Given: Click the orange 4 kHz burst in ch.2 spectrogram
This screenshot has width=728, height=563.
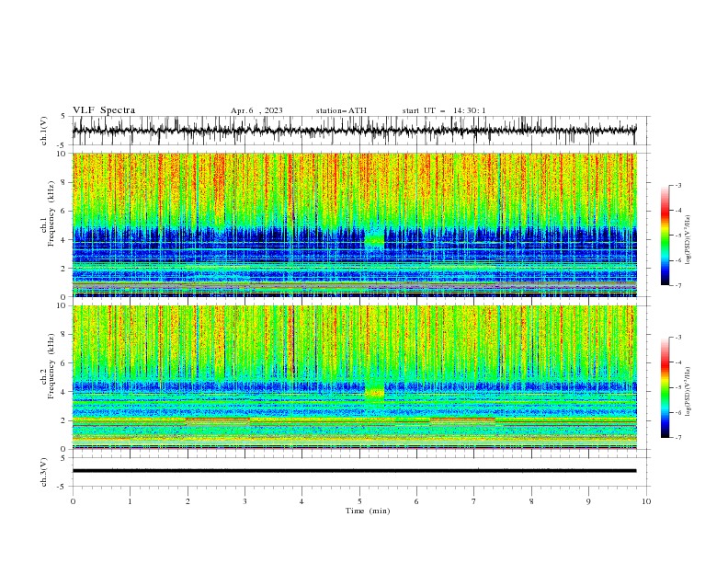Looking at the screenshot, I should click(375, 393).
